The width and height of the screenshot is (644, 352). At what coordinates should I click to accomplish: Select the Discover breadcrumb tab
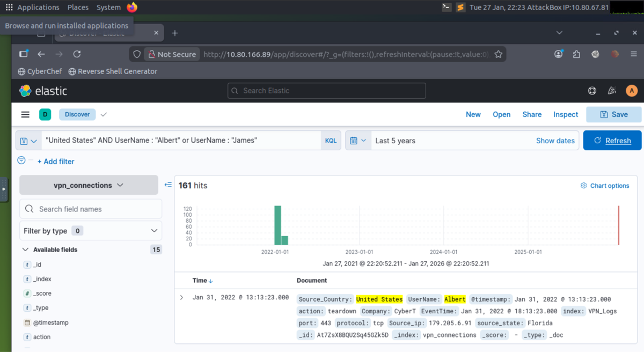(x=77, y=114)
